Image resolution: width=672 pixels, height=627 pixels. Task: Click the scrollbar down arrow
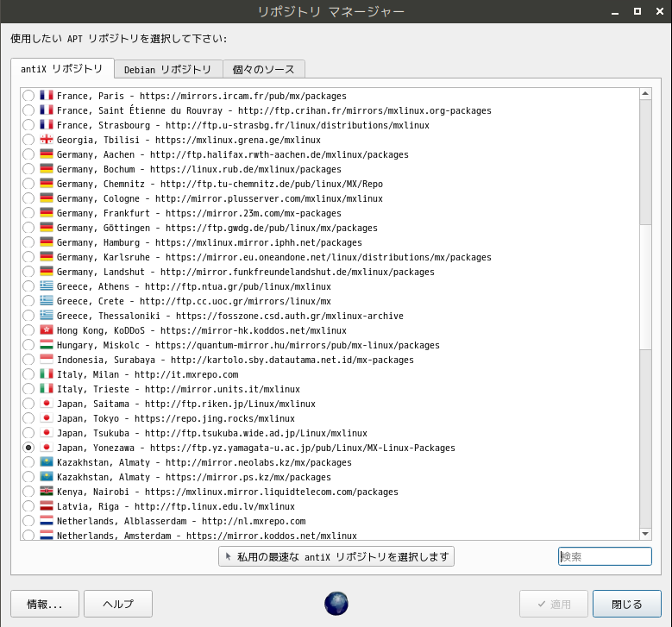click(x=645, y=534)
